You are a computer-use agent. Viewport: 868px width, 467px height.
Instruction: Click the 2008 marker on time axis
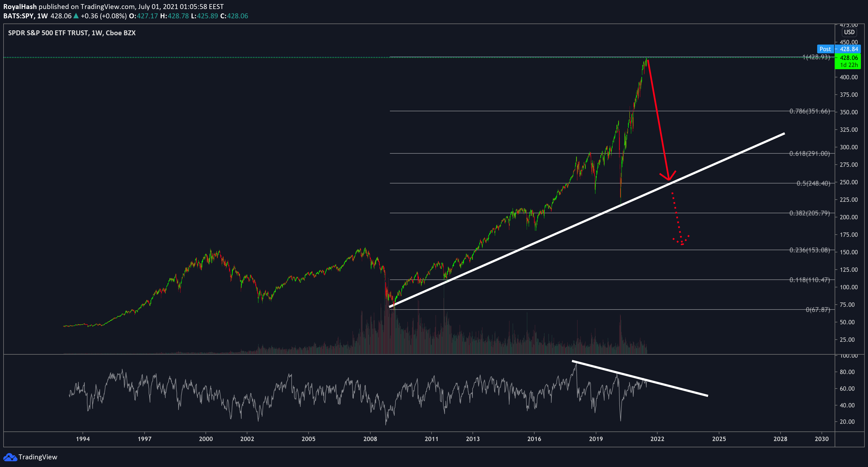(x=370, y=439)
